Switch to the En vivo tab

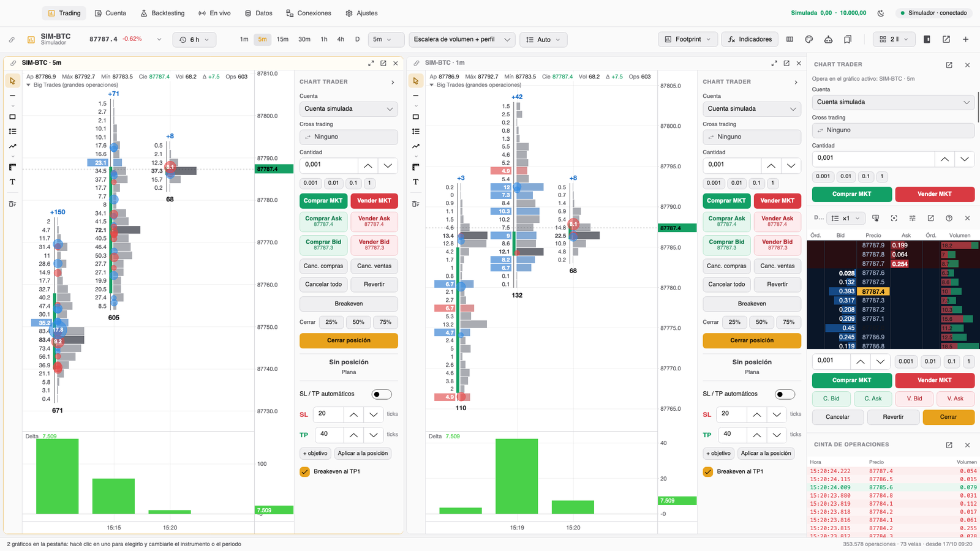[214, 13]
